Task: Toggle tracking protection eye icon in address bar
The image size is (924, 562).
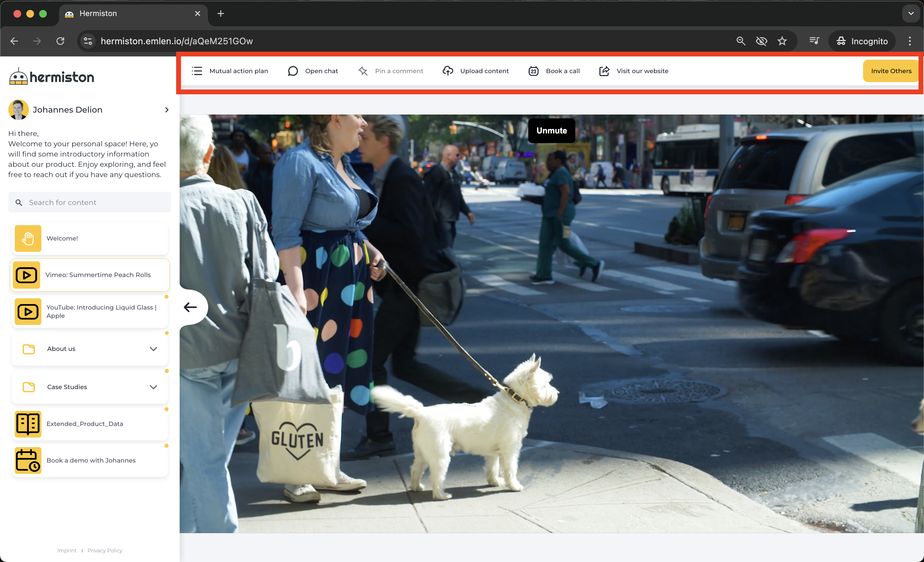Action: 761,41
